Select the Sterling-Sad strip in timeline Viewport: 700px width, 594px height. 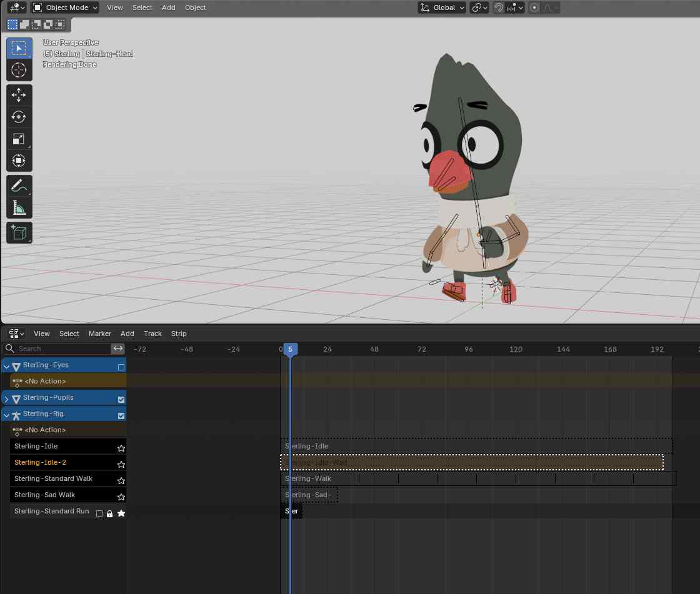(309, 495)
